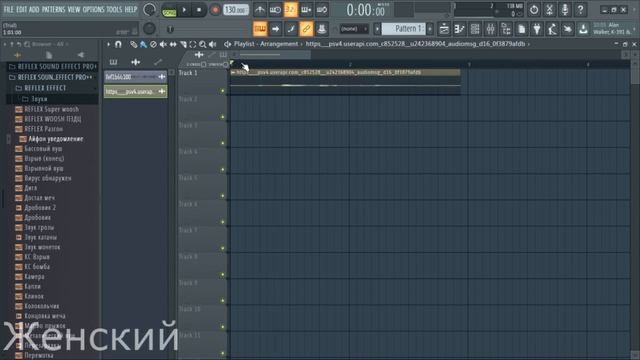640x360 pixels.
Task: Adjust the master pitch knob
Action: coord(149,29)
